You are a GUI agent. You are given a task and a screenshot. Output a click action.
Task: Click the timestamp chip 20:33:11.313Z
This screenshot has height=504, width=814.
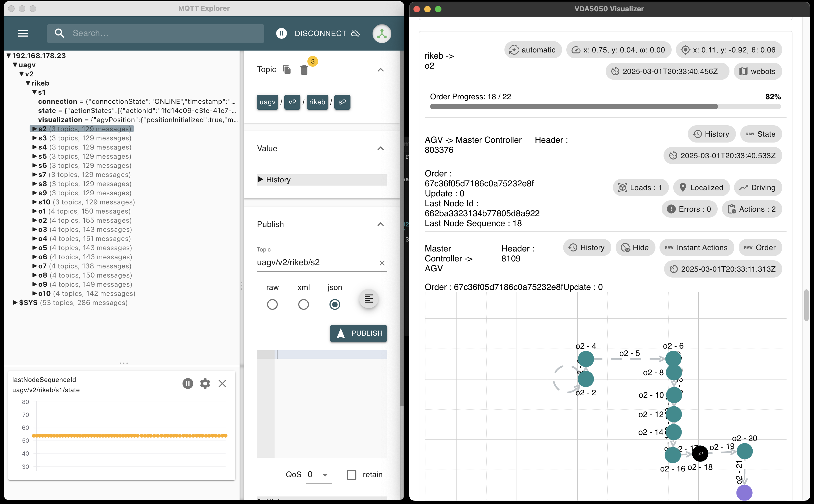coord(723,269)
